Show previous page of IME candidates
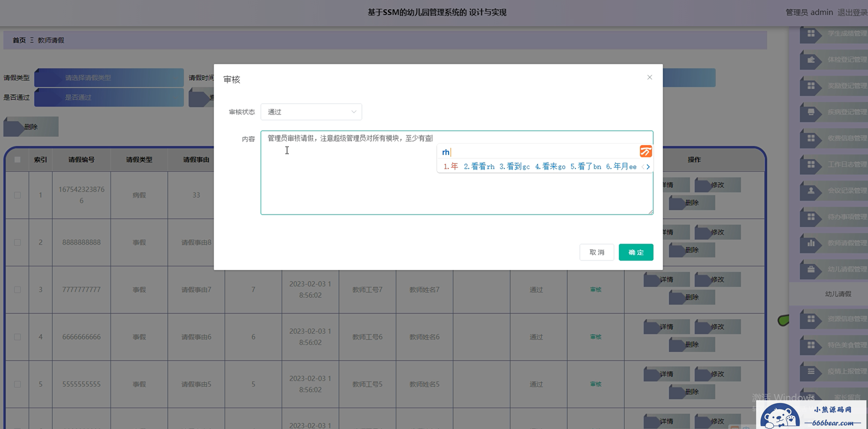The width and height of the screenshot is (868, 429). tap(643, 167)
